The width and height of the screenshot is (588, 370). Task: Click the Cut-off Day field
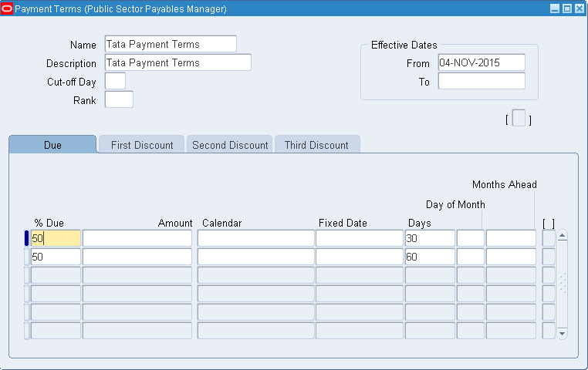pos(115,81)
